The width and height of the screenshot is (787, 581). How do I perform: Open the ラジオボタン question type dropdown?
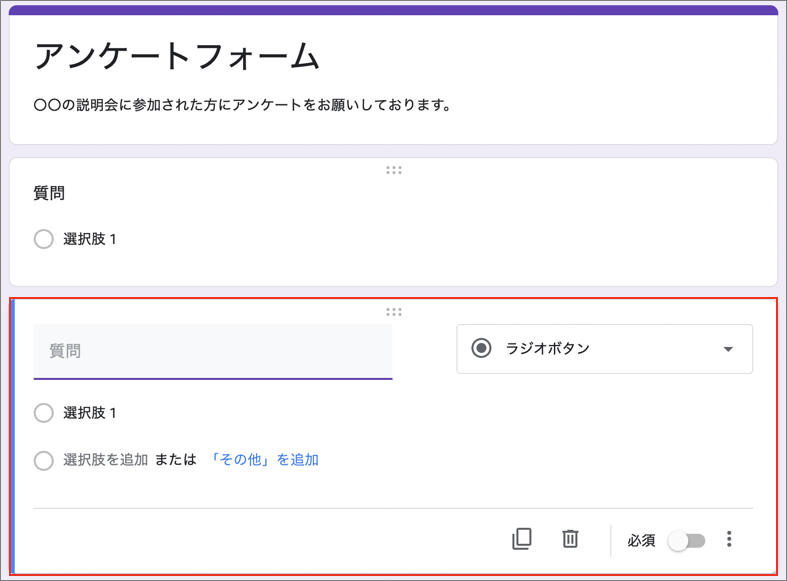pyautogui.click(x=604, y=349)
